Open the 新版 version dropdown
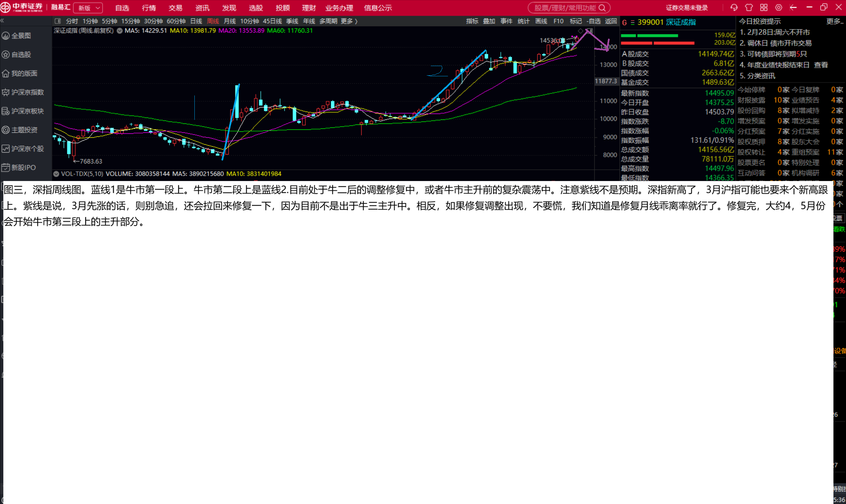This screenshot has height=504, width=846. pyautogui.click(x=88, y=8)
